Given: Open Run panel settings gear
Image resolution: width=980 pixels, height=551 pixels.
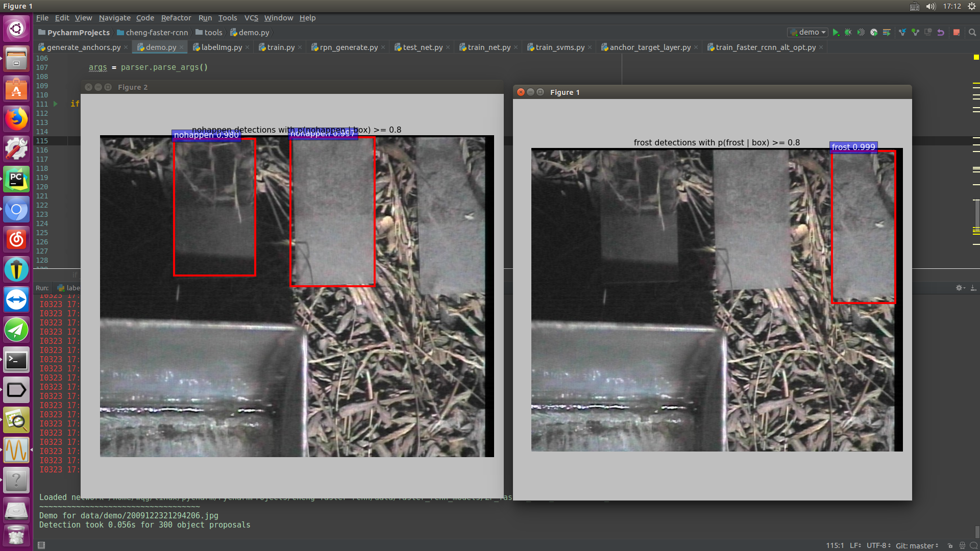Looking at the screenshot, I should [x=960, y=288].
